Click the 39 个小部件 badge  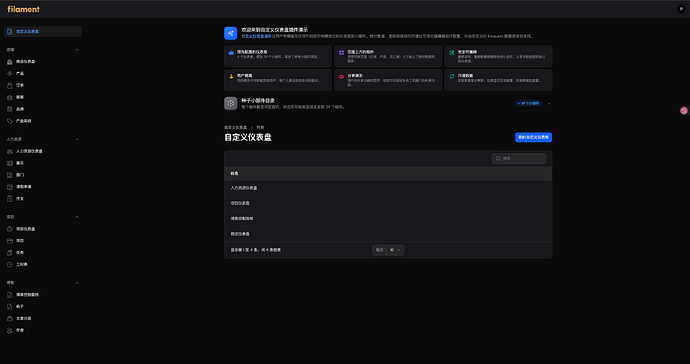pos(529,103)
